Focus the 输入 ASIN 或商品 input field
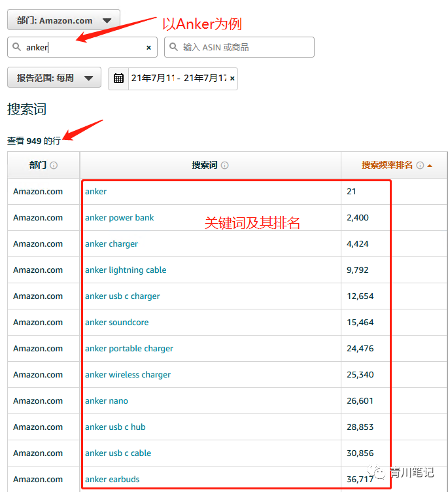Image resolution: width=448 pixels, height=492 pixels. coord(239,47)
